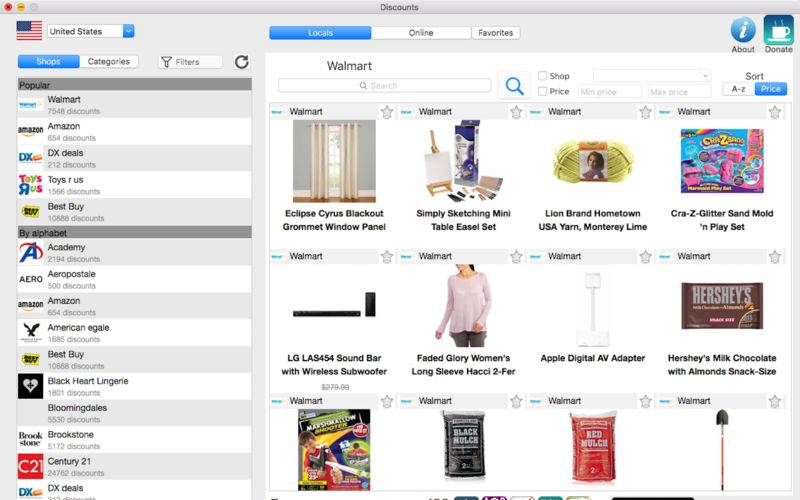
Task: Open Faded Glory Women's Long Sleeve title
Action: (463, 365)
